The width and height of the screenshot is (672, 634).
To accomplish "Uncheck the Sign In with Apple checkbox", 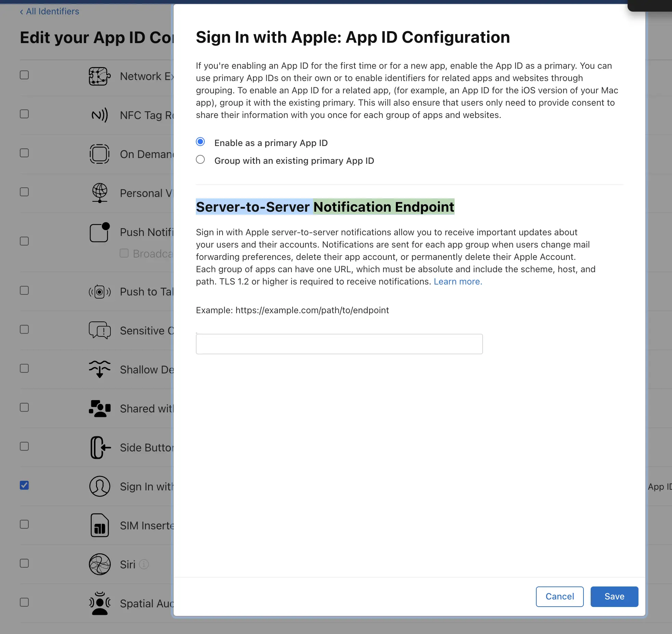I will (x=24, y=485).
